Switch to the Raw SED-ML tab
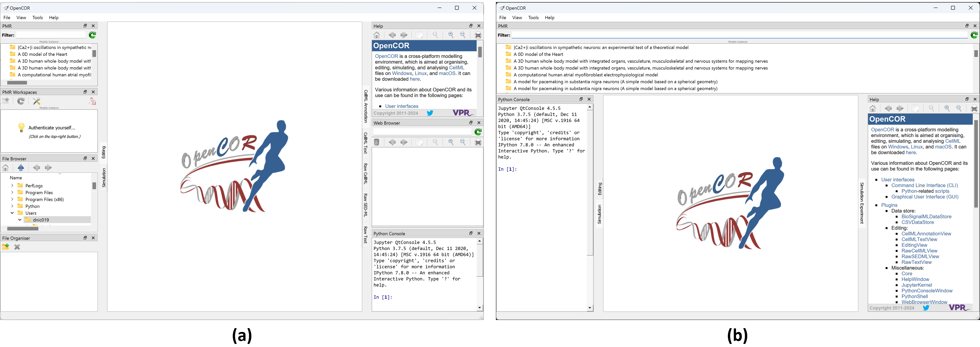This screenshot has width=980, height=347. click(x=366, y=205)
